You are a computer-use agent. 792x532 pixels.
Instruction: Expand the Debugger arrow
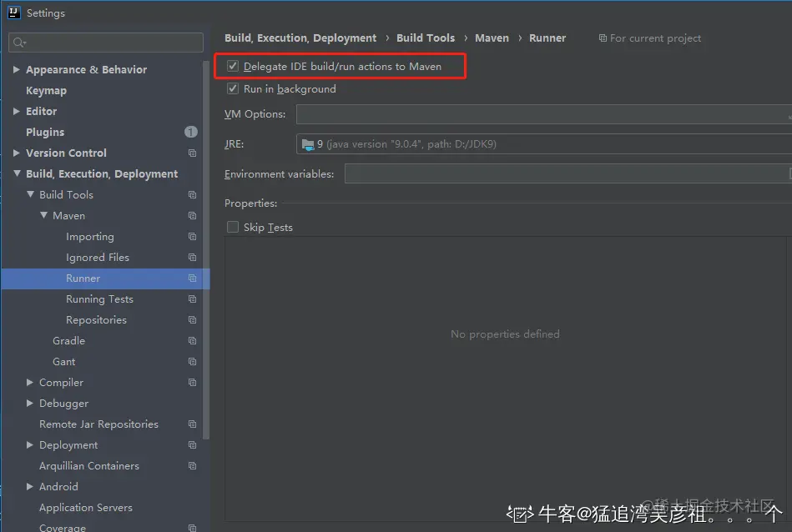30,404
